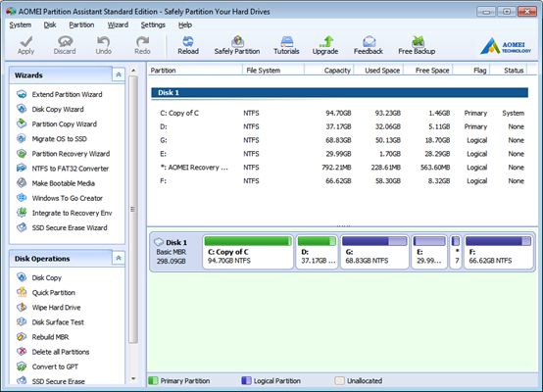
Task: Click the Integrate to Recovery Env icon
Action: coord(22,213)
